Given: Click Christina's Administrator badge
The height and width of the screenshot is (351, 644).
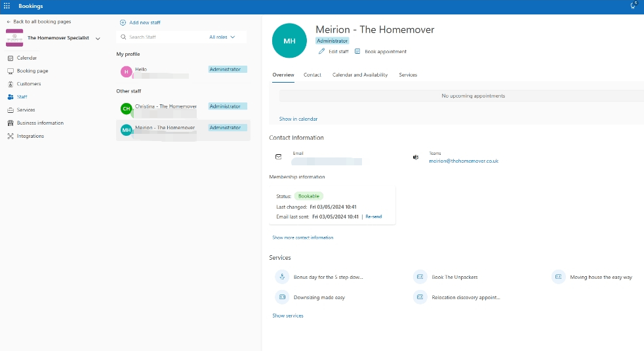Looking at the screenshot, I should 228,106.
